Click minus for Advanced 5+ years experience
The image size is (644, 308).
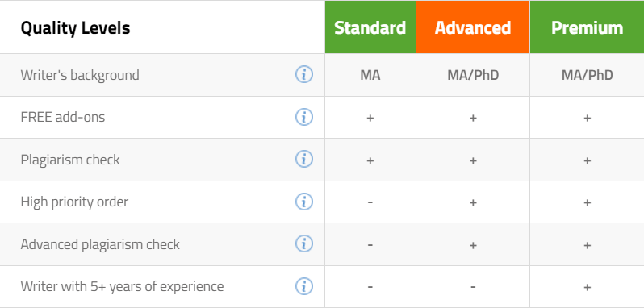click(473, 287)
